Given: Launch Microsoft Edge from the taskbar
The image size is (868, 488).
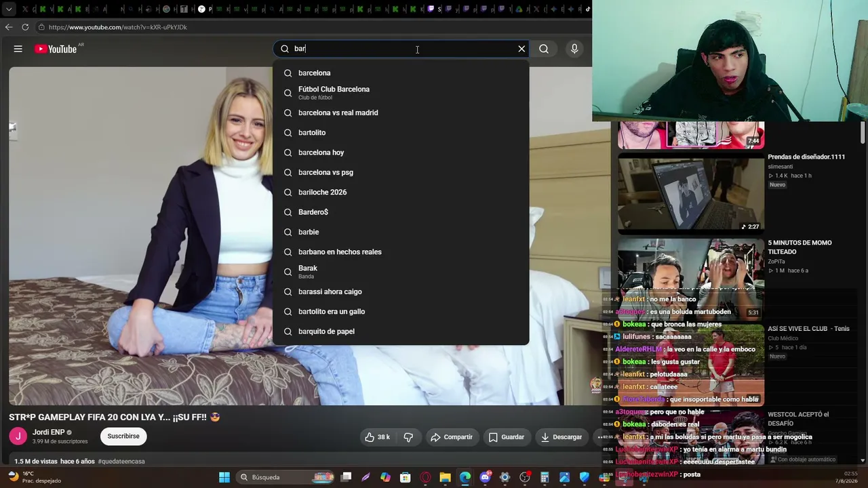Looking at the screenshot, I should 465,477.
